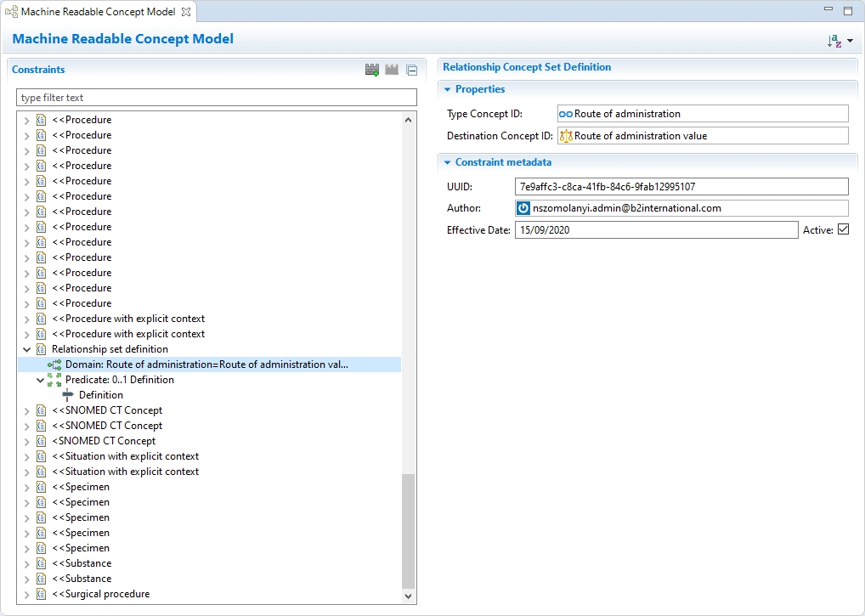Image resolution: width=865 pixels, height=616 pixels.
Task: Click the add constraint icon in Constraints header
Action: coord(372,70)
